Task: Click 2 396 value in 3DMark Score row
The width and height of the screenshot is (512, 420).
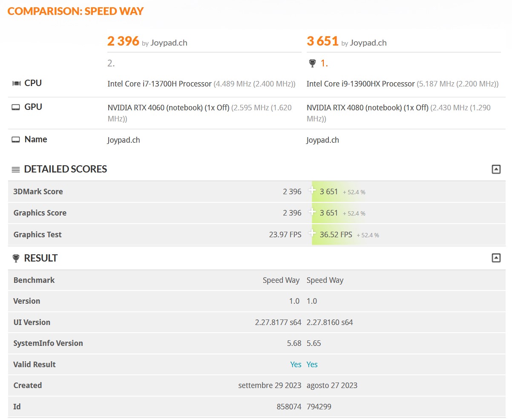Action: pyautogui.click(x=292, y=192)
